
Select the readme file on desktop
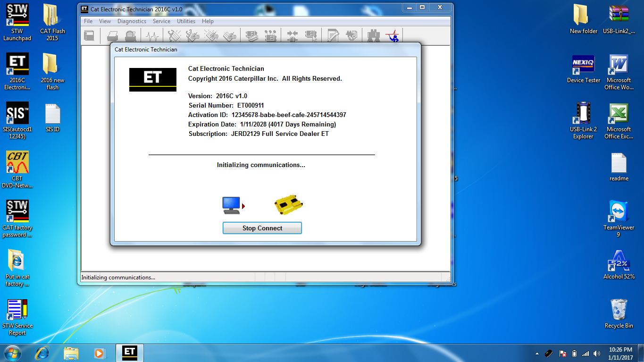click(x=619, y=167)
